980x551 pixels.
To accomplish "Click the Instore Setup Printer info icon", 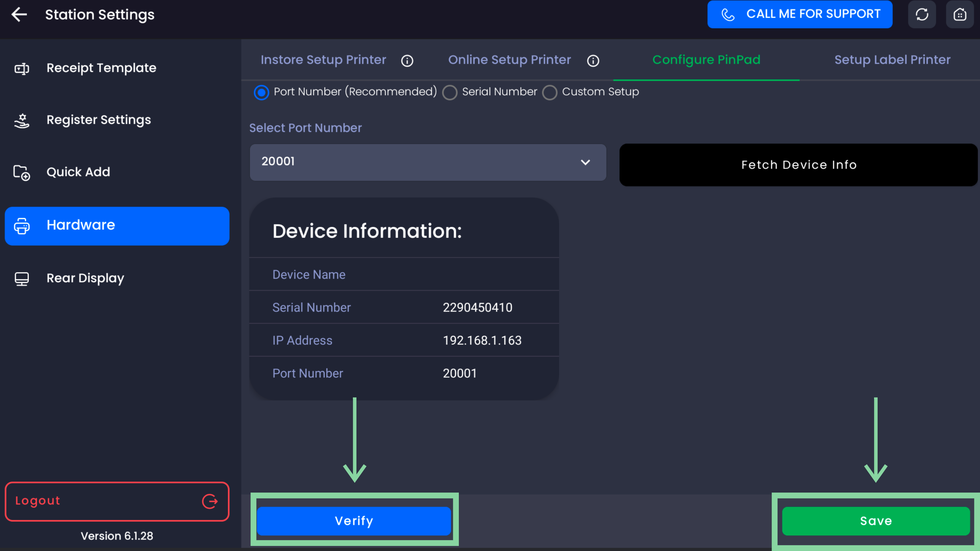I will (407, 61).
